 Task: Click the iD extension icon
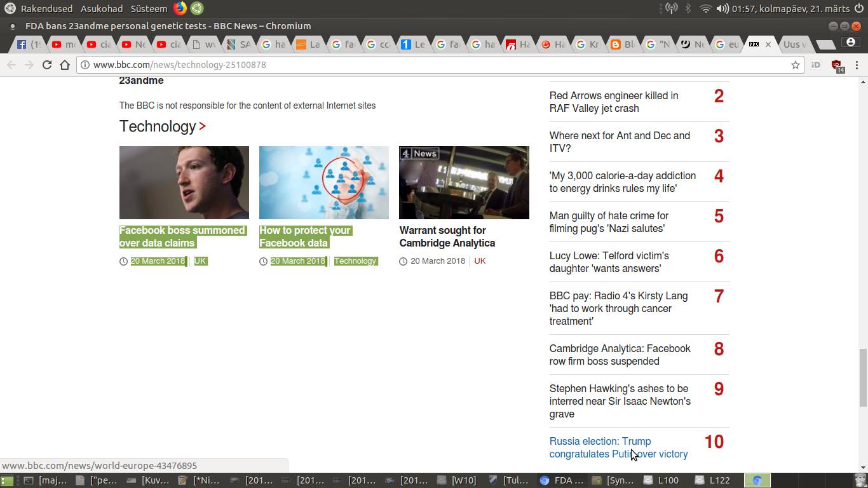[816, 65]
